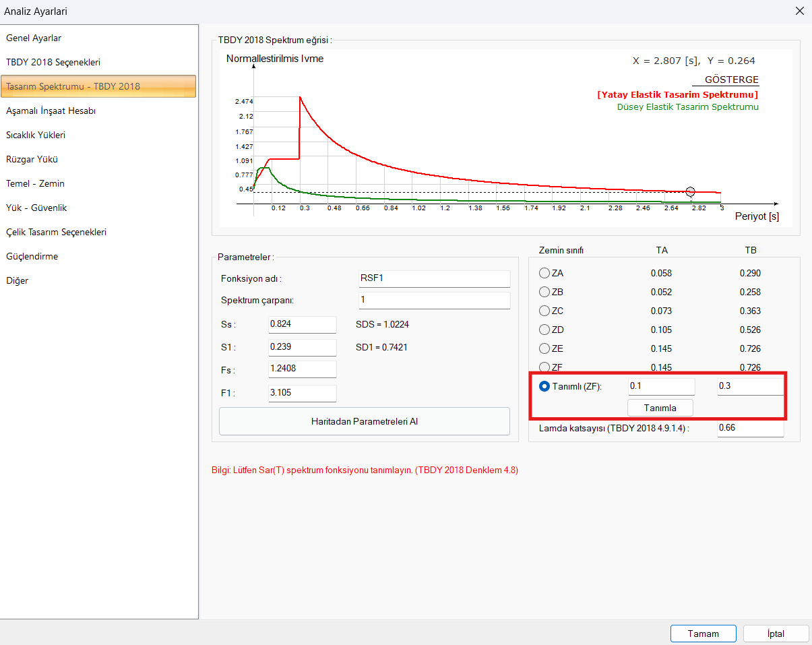Select the ZA soil class radio button
The image size is (812, 645).
[x=544, y=273]
